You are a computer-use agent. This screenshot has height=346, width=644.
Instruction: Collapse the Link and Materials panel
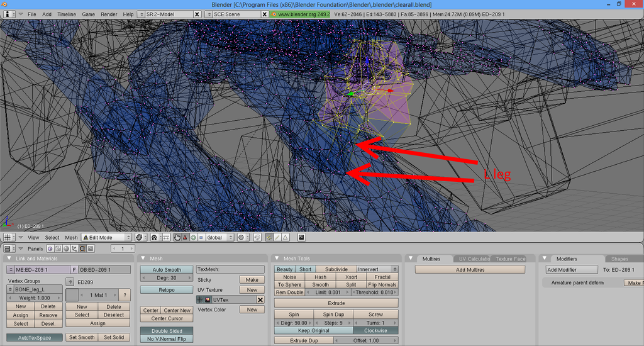tap(9, 259)
